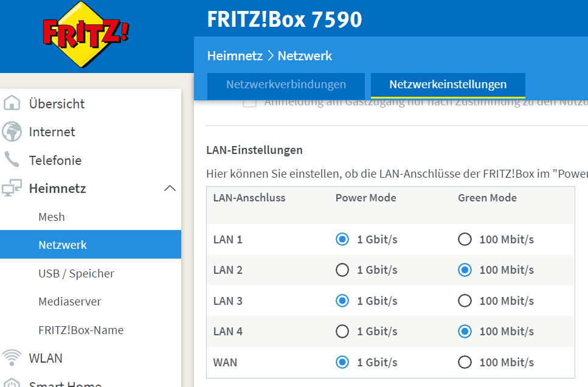Click the LAN 4 row label
The height and width of the screenshot is (387, 588).
[x=227, y=332]
